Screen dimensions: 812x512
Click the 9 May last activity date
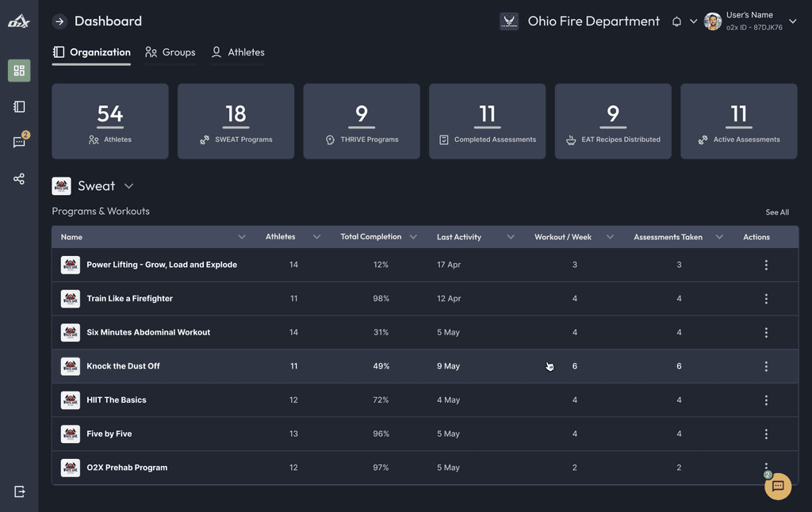point(448,366)
